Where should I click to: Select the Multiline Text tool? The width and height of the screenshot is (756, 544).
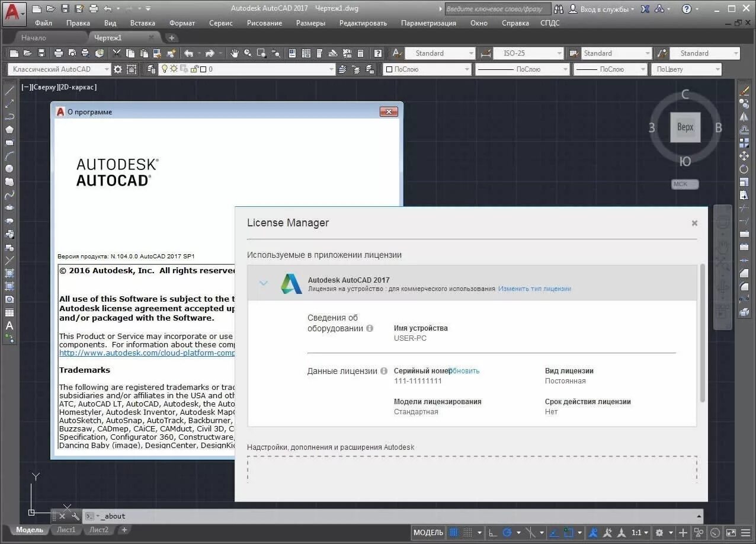coord(8,326)
